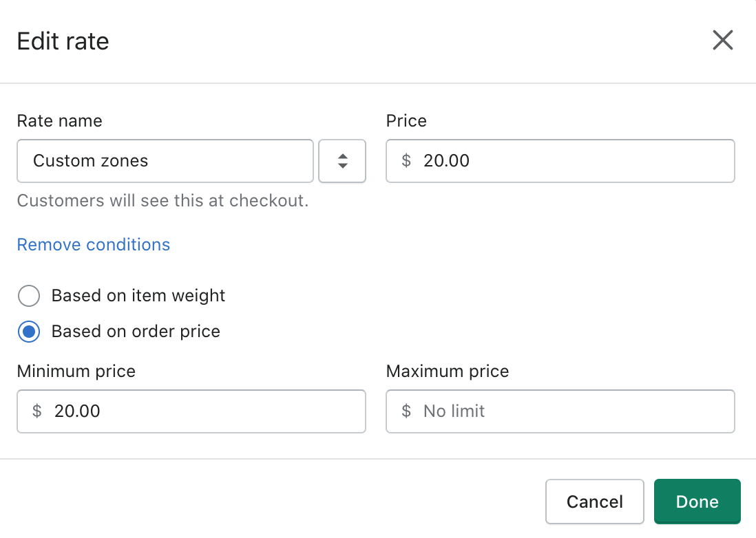Image resolution: width=756 pixels, height=538 pixels.
Task: Click the Maximum price No limit field
Action: click(x=560, y=411)
